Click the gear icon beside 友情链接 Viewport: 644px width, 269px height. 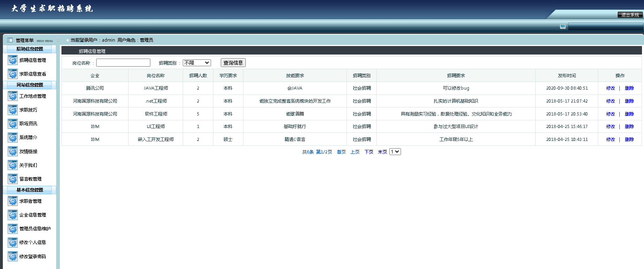coord(13,151)
